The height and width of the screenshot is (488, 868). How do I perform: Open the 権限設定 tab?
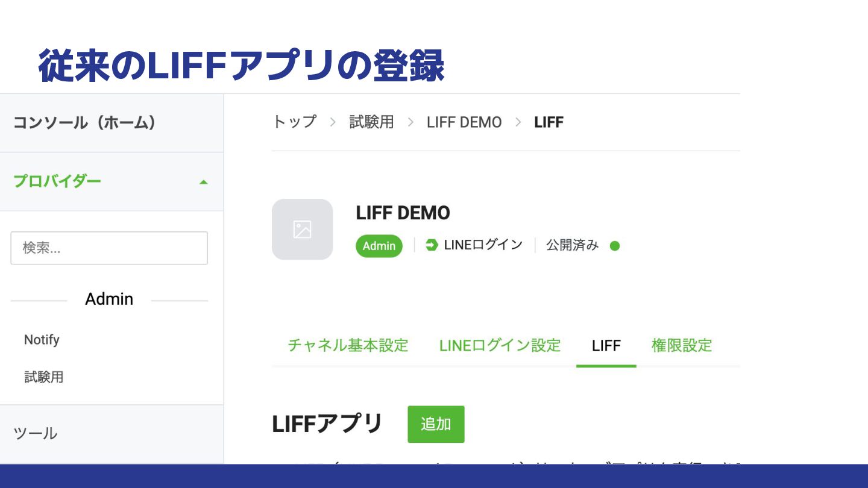click(x=682, y=345)
